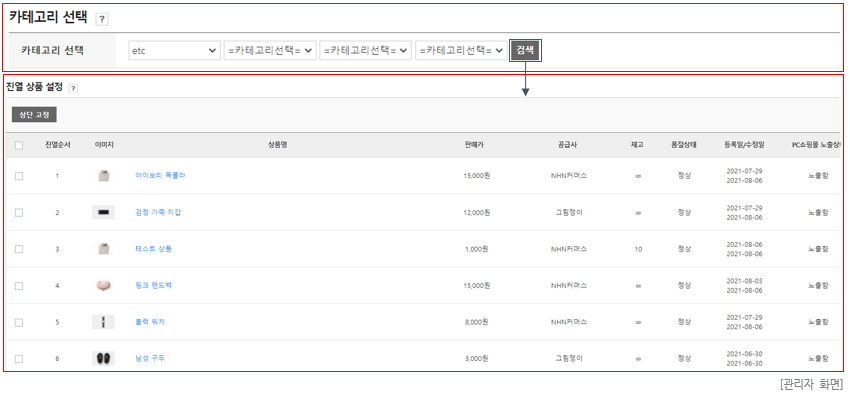Select the checkbox for row 6 남성 구두
850x399 pixels.
[19, 359]
